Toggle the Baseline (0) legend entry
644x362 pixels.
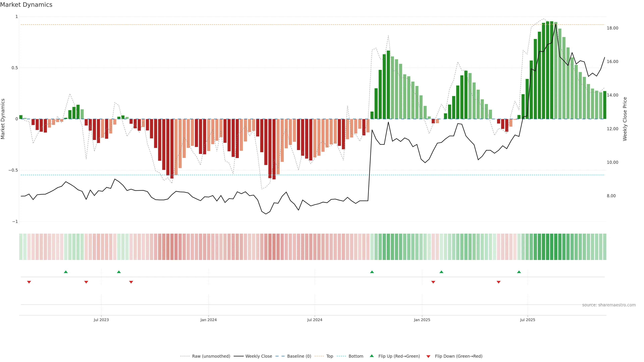299,356
